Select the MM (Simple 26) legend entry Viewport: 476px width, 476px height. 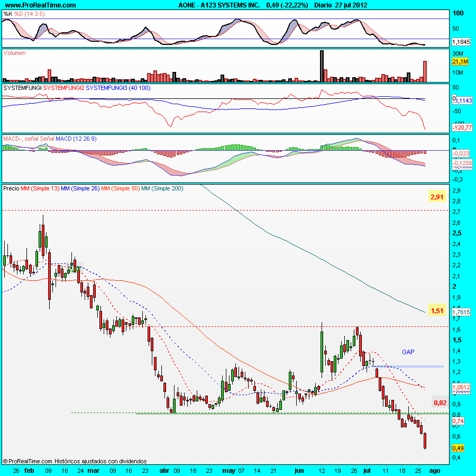tap(80, 188)
